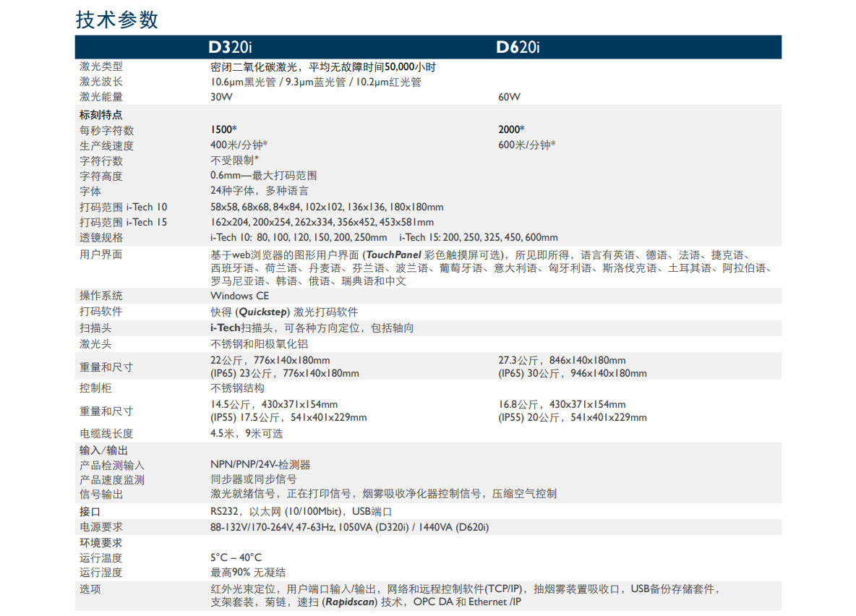
Task: Select the 0.6mm—最大打码范围 value
Action: pyautogui.click(x=264, y=175)
